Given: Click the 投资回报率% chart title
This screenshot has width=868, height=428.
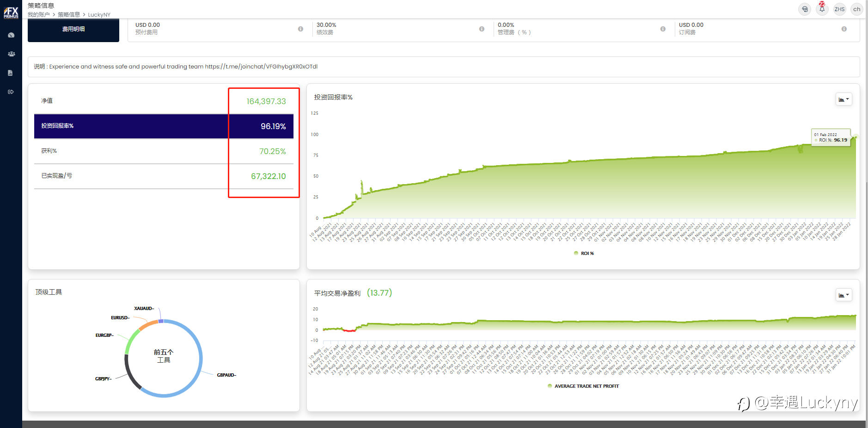Looking at the screenshot, I should [333, 97].
